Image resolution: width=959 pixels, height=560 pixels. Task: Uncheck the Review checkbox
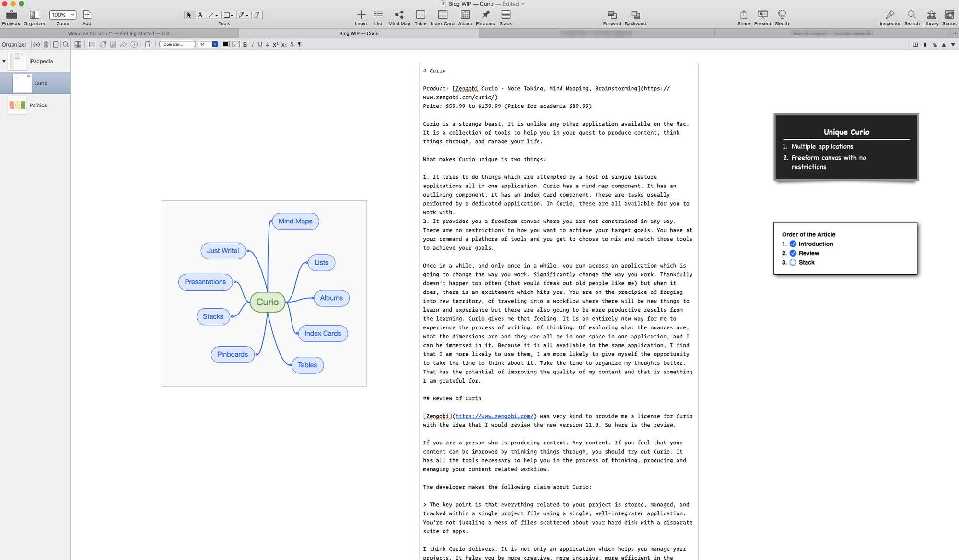(x=793, y=253)
